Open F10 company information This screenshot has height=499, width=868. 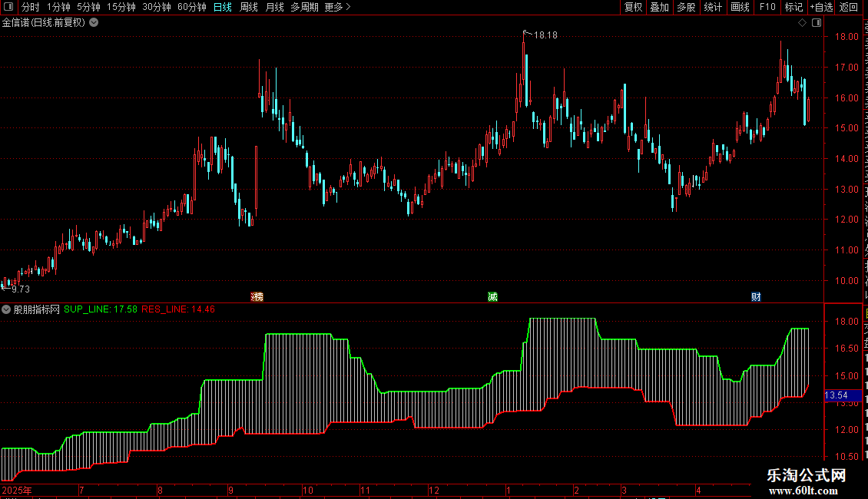click(x=767, y=7)
